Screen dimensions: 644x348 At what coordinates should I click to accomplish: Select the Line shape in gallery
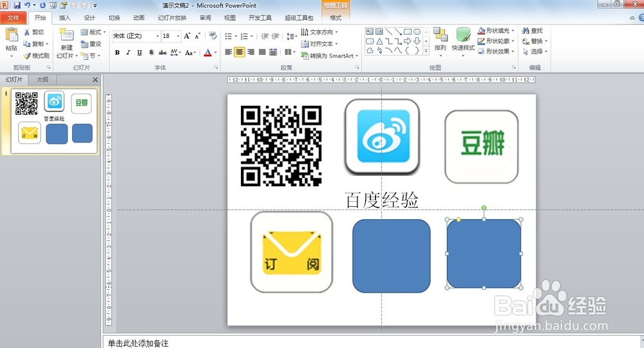[388, 32]
